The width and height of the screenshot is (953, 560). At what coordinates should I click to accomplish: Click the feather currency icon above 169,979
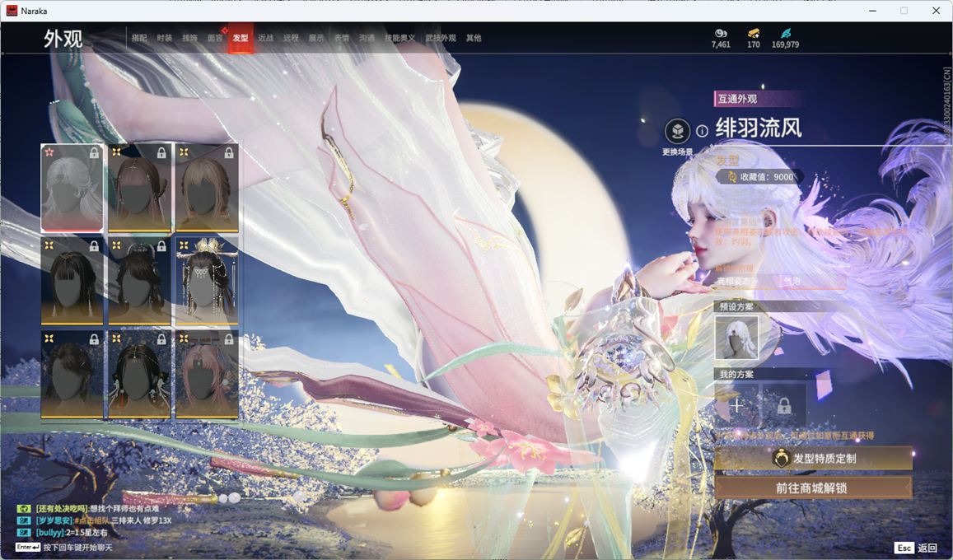(785, 33)
